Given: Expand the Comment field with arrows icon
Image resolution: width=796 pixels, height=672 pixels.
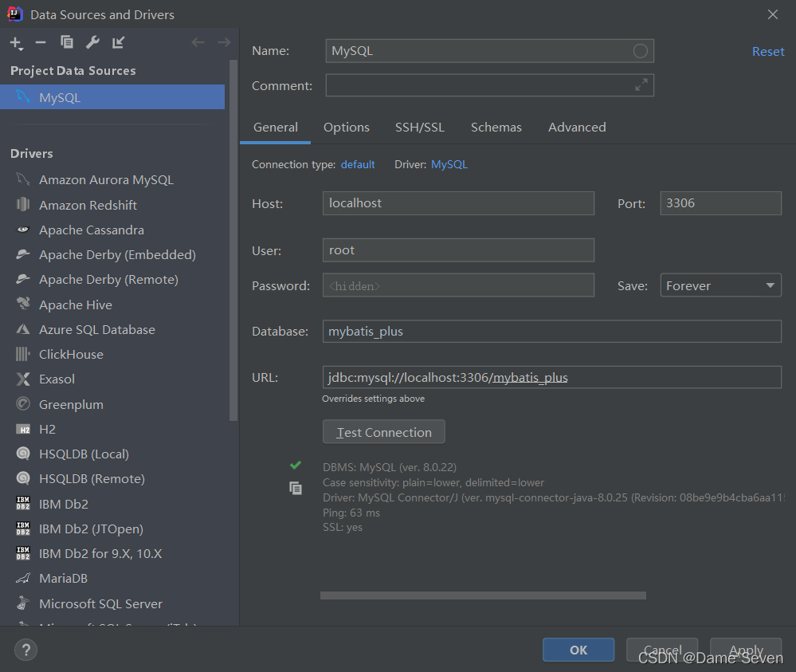Looking at the screenshot, I should [641, 84].
